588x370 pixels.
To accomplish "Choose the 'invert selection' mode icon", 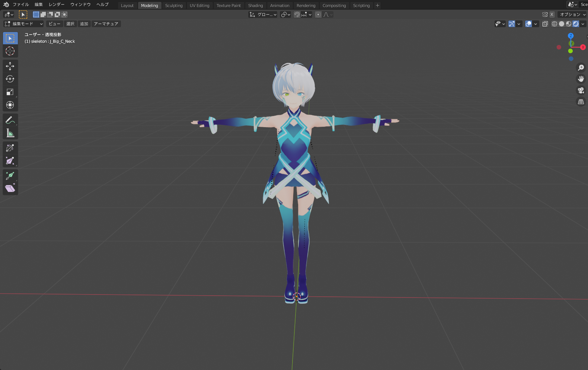I will point(57,15).
